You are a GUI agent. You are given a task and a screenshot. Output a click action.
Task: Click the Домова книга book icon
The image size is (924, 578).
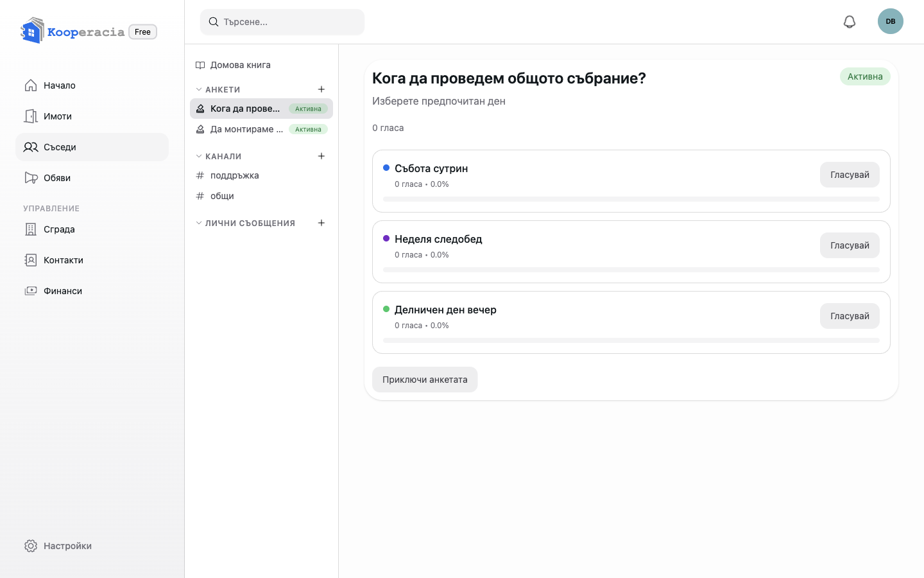(200, 65)
